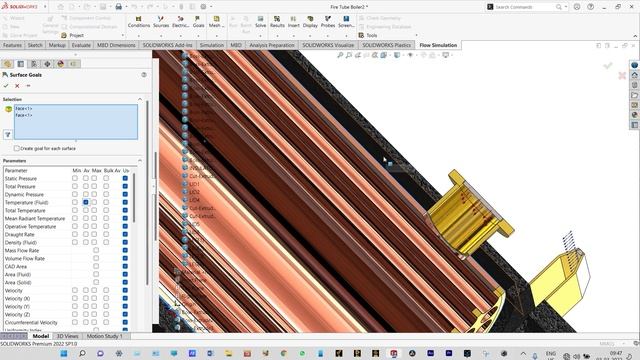Collapse the Selection section

click(140, 99)
